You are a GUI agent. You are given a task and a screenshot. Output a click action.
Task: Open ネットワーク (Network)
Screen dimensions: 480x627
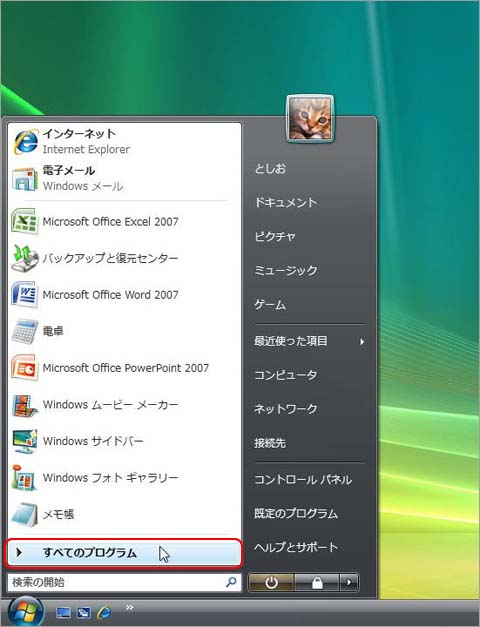(x=286, y=409)
